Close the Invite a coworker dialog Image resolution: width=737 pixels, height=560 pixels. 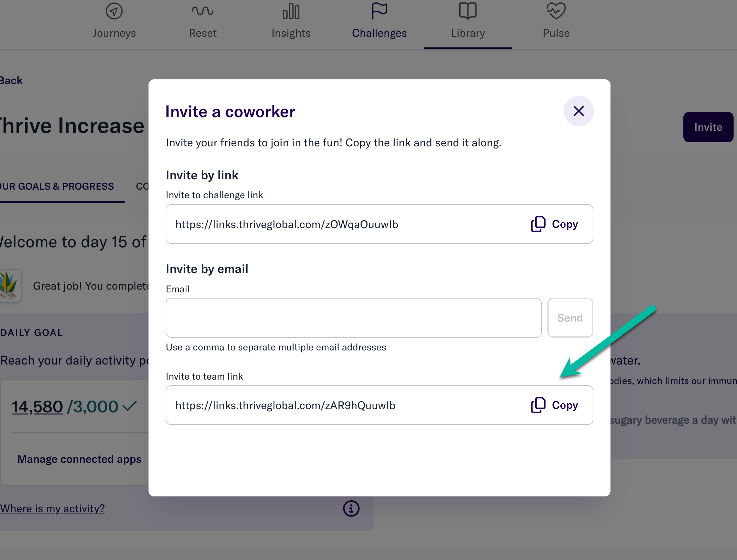tap(579, 111)
